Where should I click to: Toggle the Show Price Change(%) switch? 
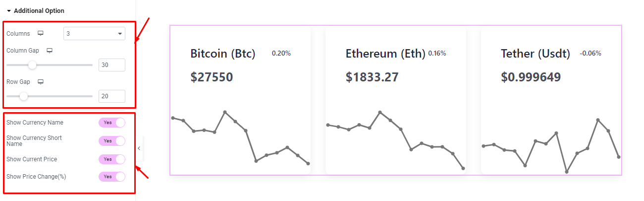coord(112,177)
